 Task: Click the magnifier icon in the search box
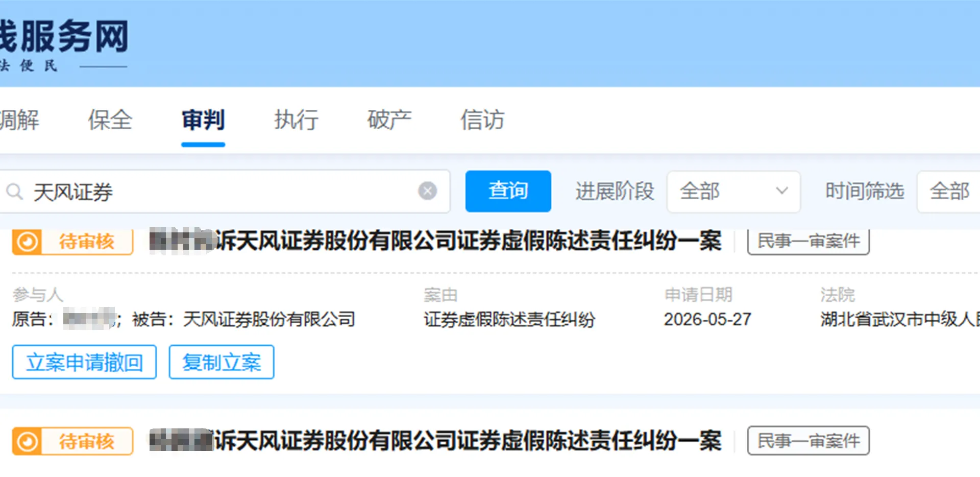point(14,192)
